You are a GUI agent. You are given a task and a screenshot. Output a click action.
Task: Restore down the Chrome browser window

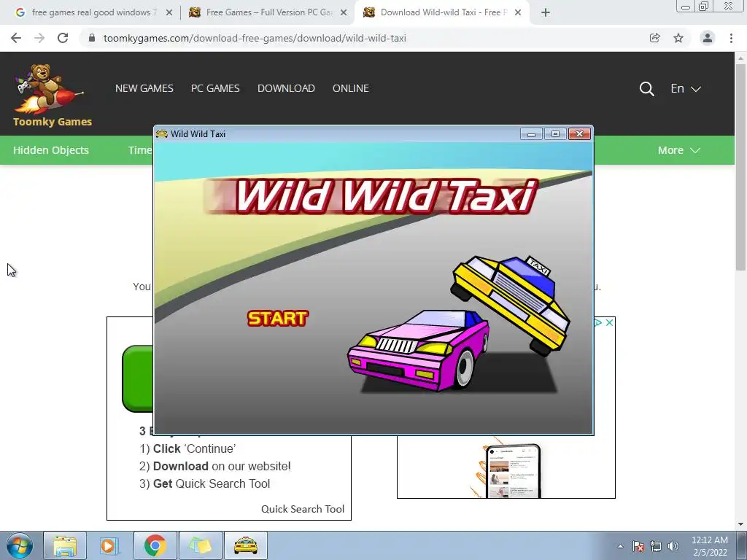pyautogui.click(x=704, y=6)
